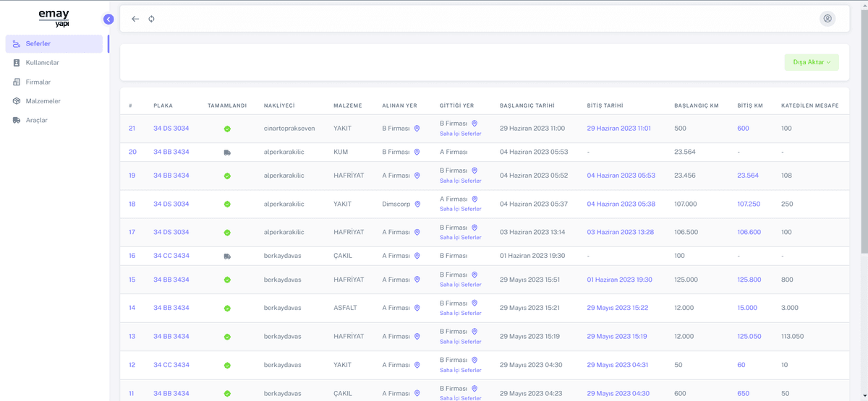Click truck status icon on trip 16

click(x=227, y=256)
